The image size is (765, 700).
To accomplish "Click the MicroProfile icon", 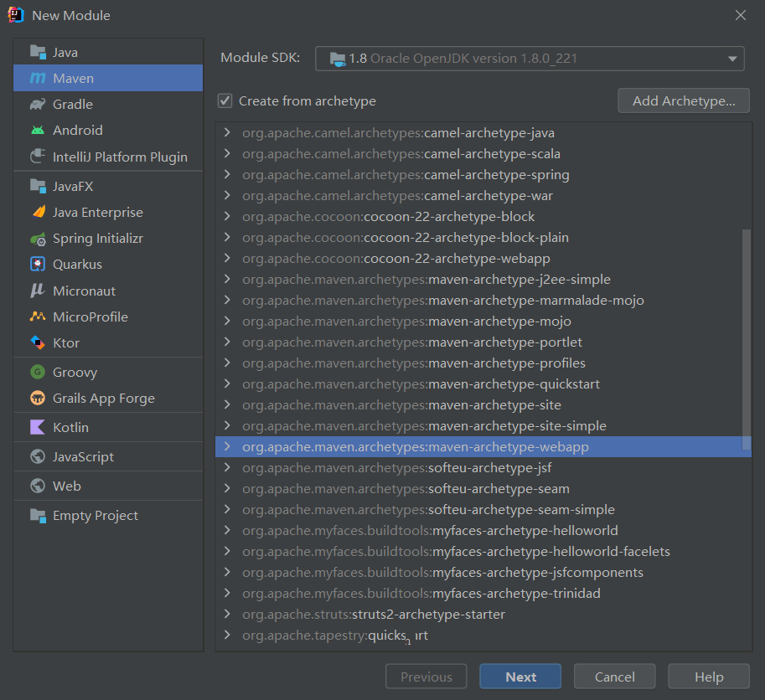I will point(38,317).
